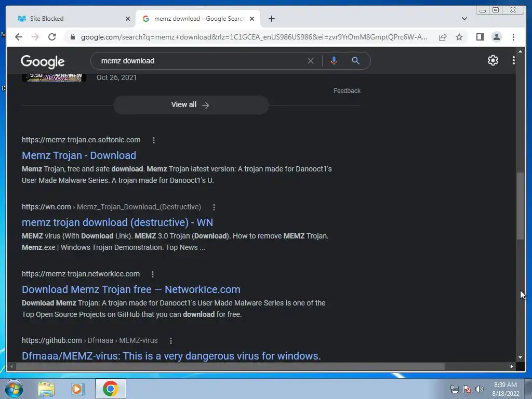Screen dimensions: 532x399
Task: Go back to the previous page
Action: [x=19, y=37]
